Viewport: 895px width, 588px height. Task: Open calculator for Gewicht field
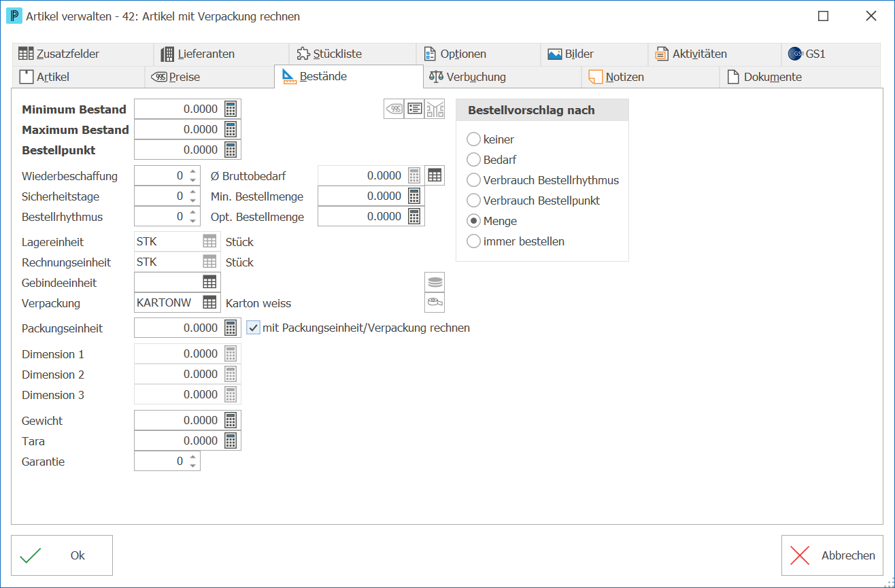click(231, 420)
